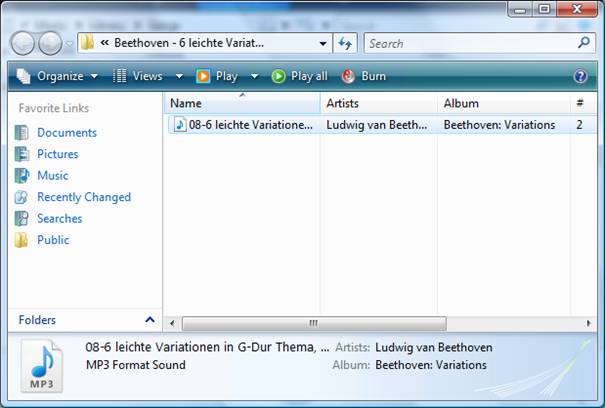Image resolution: width=605 pixels, height=408 pixels.
Task: Expand the Folders pane
Action: tap(150, 320)
